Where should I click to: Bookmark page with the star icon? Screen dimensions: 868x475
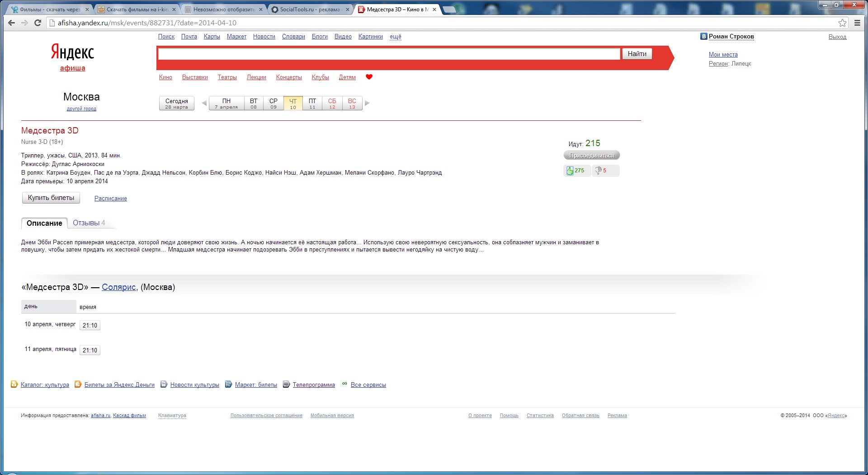pos(843,23)
